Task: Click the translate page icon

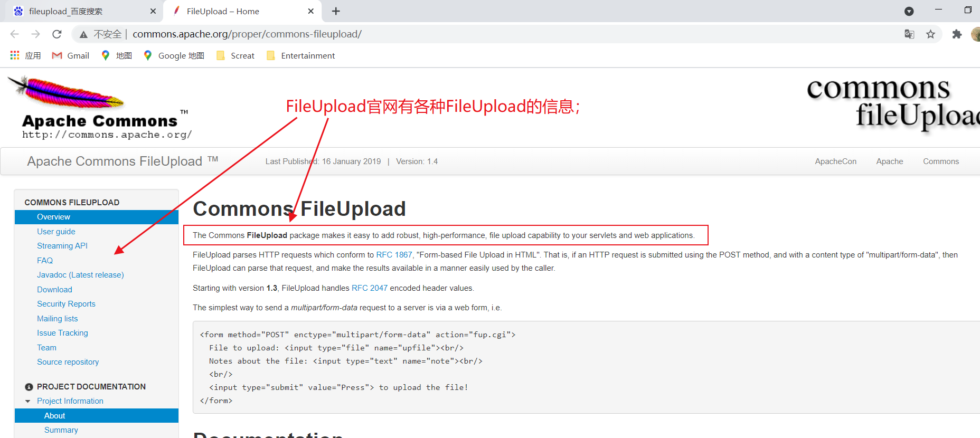Action: click(909, 34)
